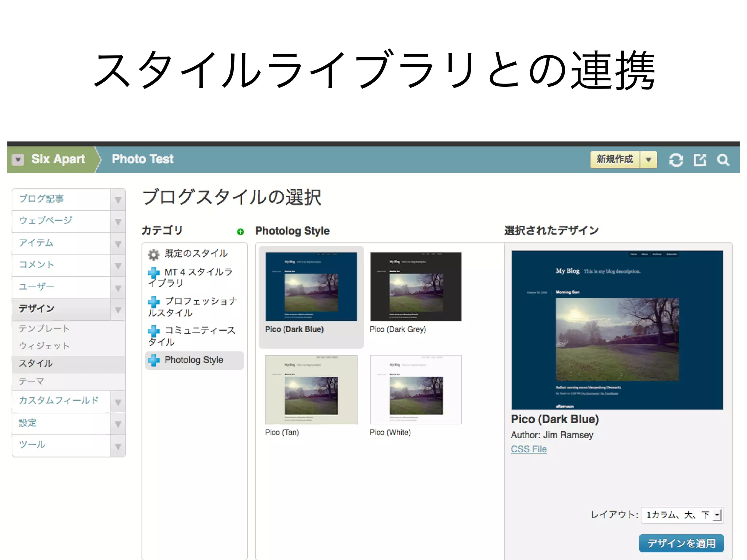Click the gear icon beside 既定のスタイル
This screenshot has height=560, width=747.
click(x=154, y=254)
